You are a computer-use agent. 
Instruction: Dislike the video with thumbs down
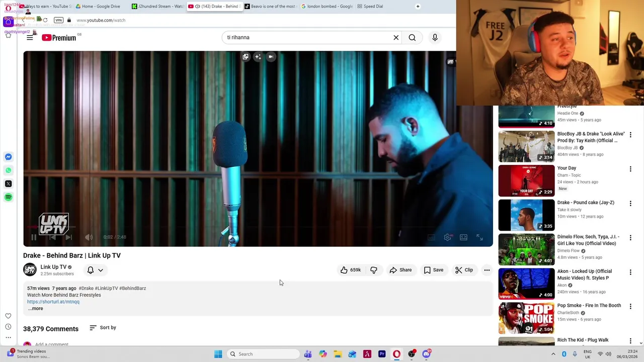tap(374, 270)
